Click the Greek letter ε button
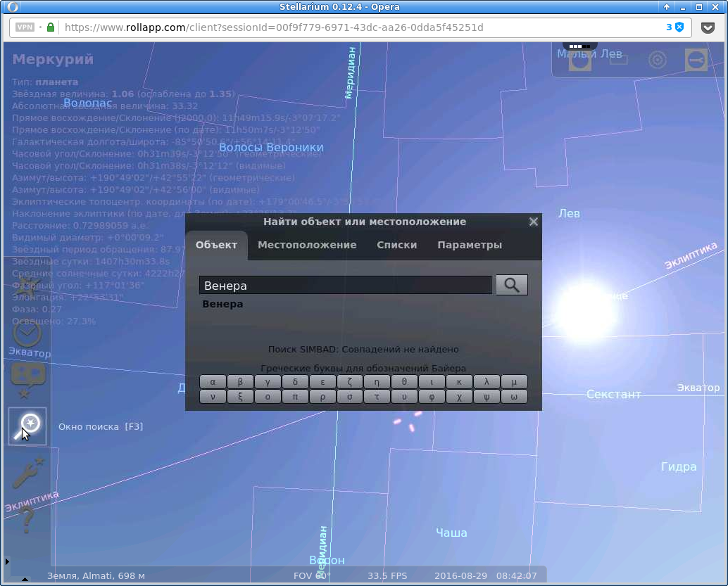 pos(322,382)
